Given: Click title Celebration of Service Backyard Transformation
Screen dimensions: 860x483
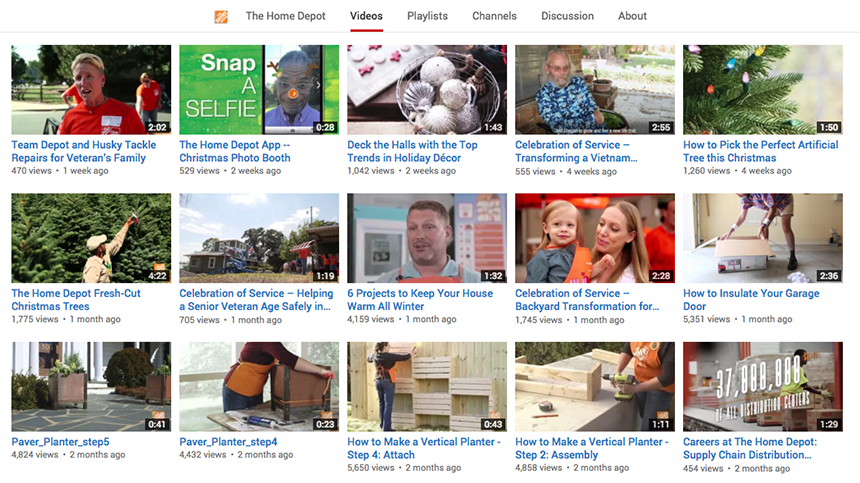Looking at the screenshot, I should (x=587, y=300).
